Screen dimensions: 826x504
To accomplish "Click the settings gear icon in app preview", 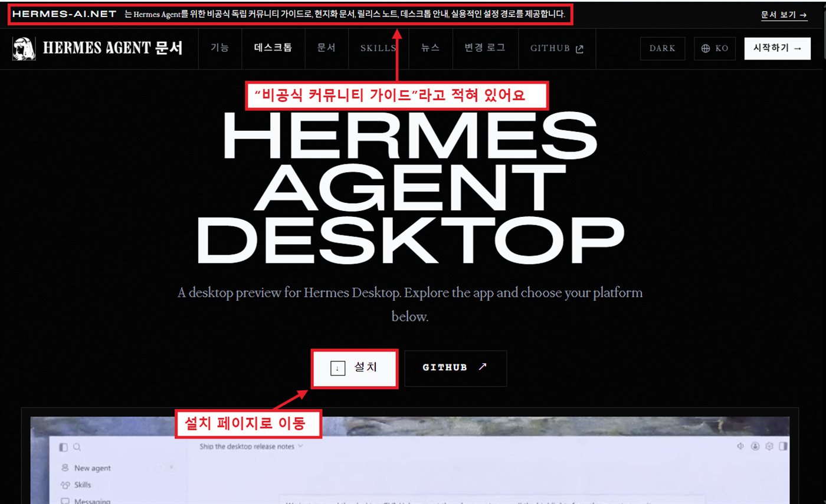I will (x=769, y=446).
